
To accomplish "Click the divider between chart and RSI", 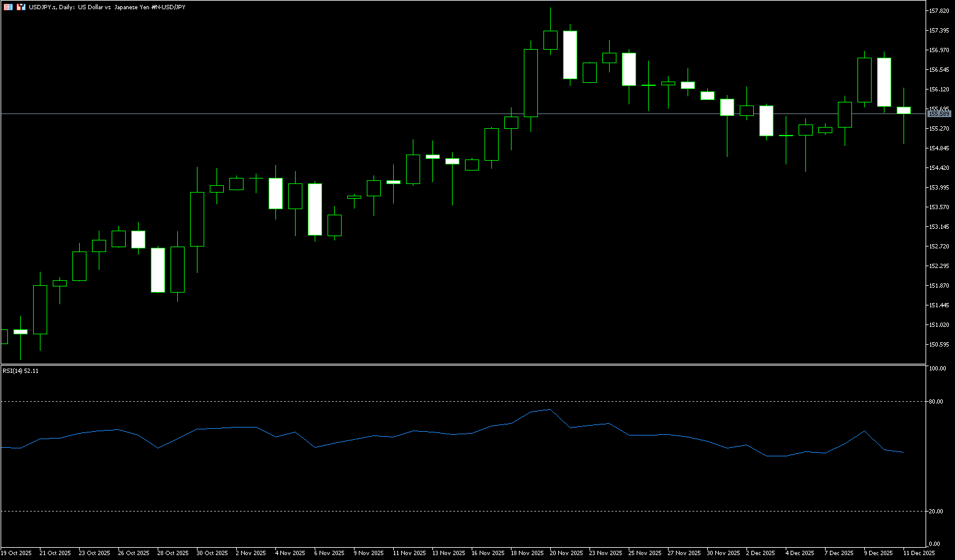I will coord(460,364).
